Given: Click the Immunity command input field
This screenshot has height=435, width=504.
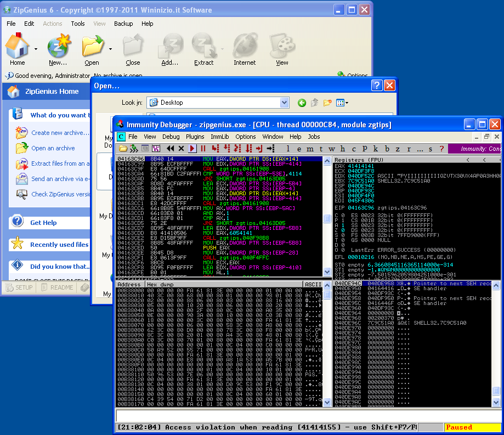Looking at the screenshot, I should (308, 416).
